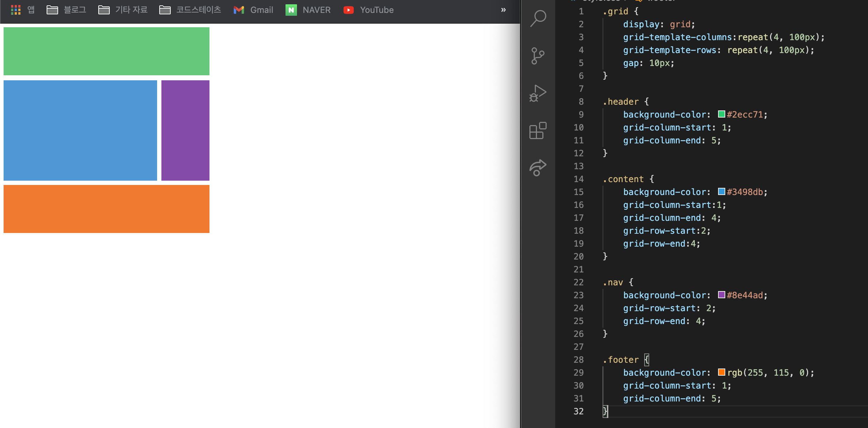Click the orange rgb color swatch
868x428 pixels.
(721, 372)
